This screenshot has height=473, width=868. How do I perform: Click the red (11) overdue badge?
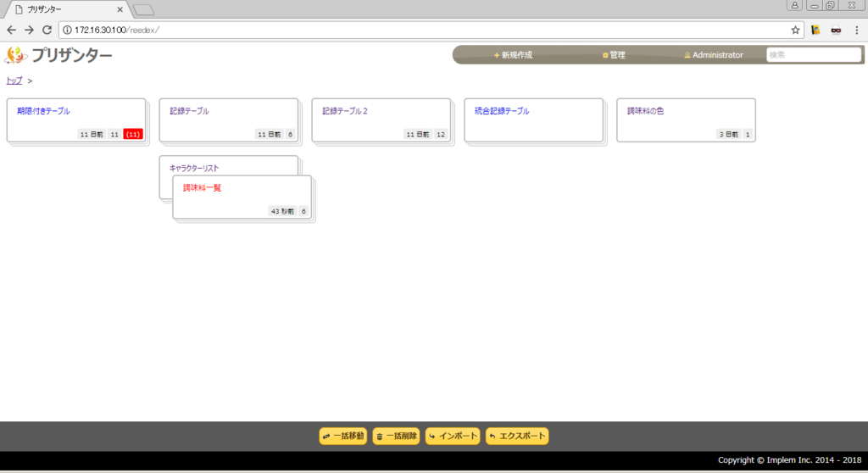(133, 134)
